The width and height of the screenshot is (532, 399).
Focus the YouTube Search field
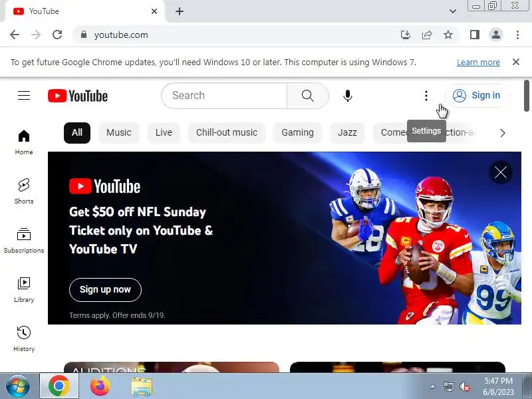coord(224,96)
